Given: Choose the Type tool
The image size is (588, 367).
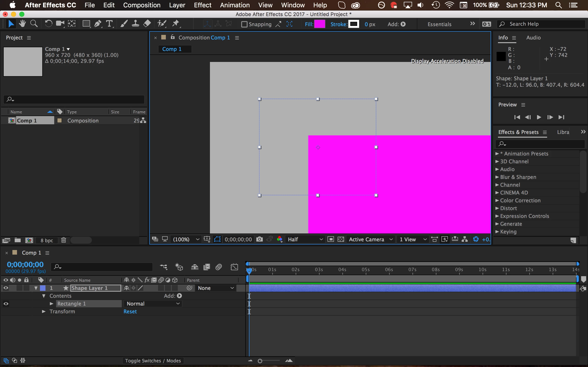Looking at the screenshot, I should click(x=109, y=24).
